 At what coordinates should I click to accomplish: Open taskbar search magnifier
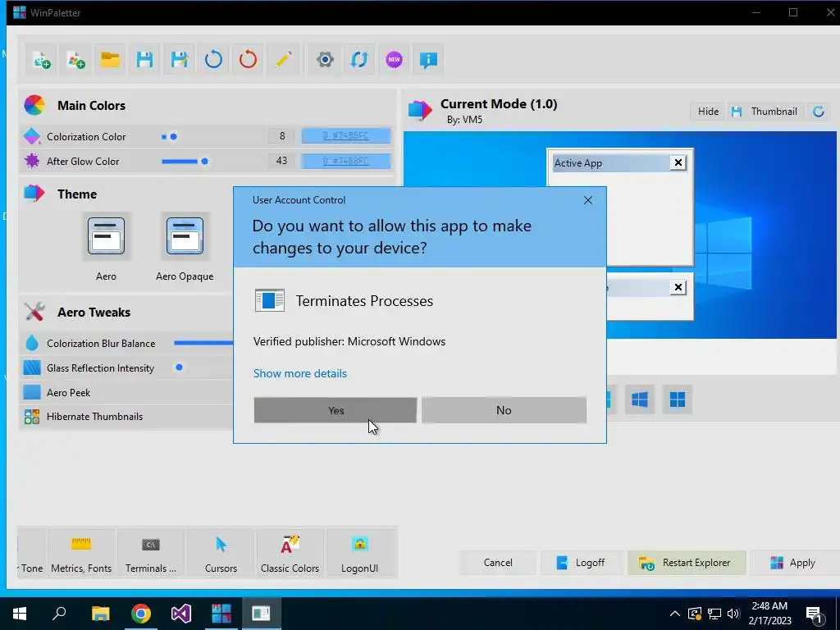pos(59,614)
